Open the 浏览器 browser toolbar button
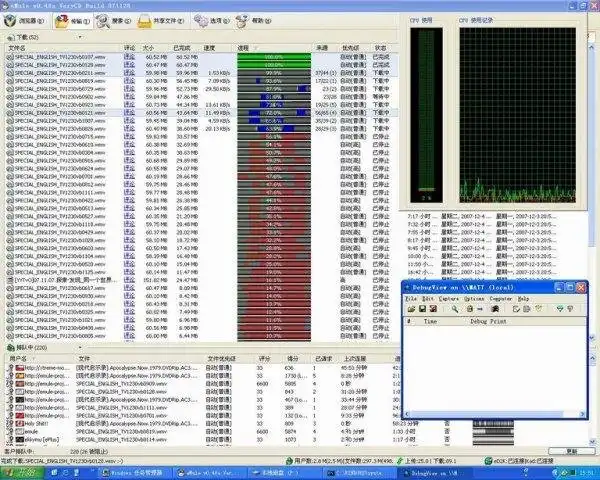Screen dimensions: 600x480 pos(24,21)
